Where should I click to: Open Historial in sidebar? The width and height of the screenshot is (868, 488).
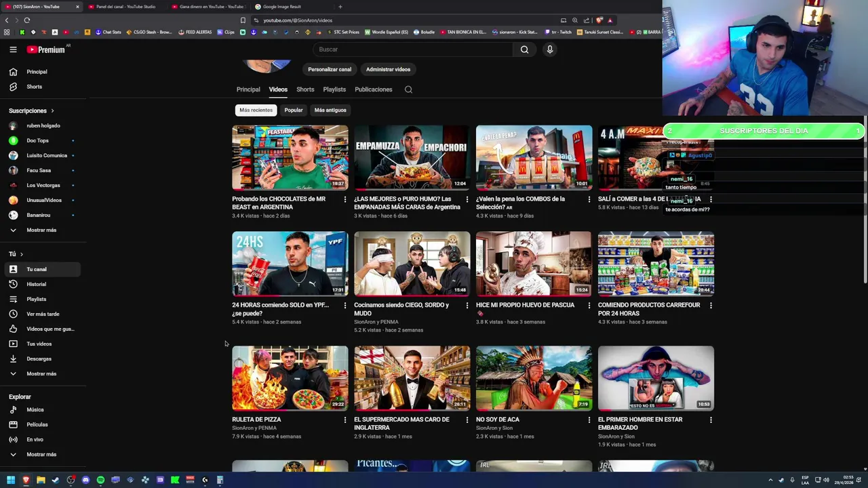tap(43, 284)
